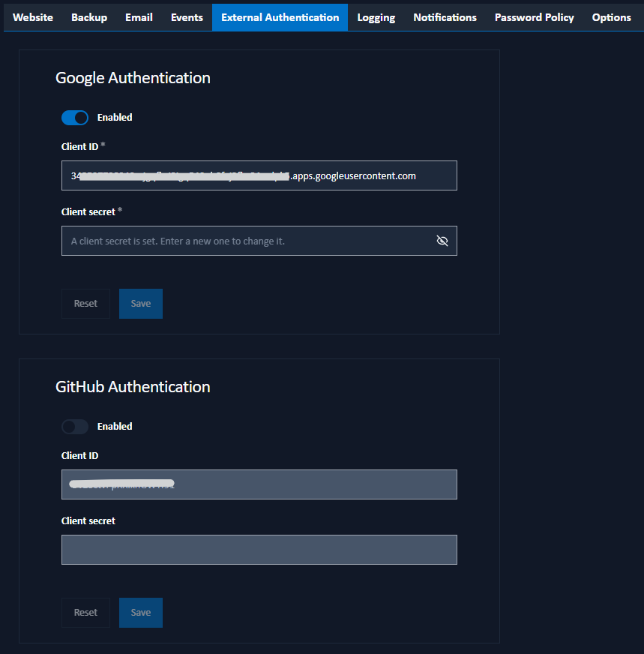Select the External Authentication tab
Viewport: 644px width, 654px height.
click(280, 17)
